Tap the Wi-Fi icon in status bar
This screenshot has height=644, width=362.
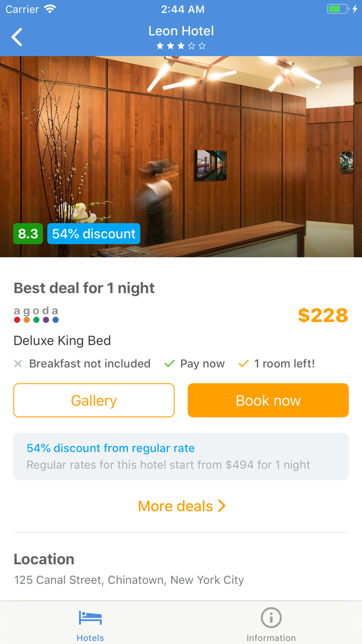49,9
